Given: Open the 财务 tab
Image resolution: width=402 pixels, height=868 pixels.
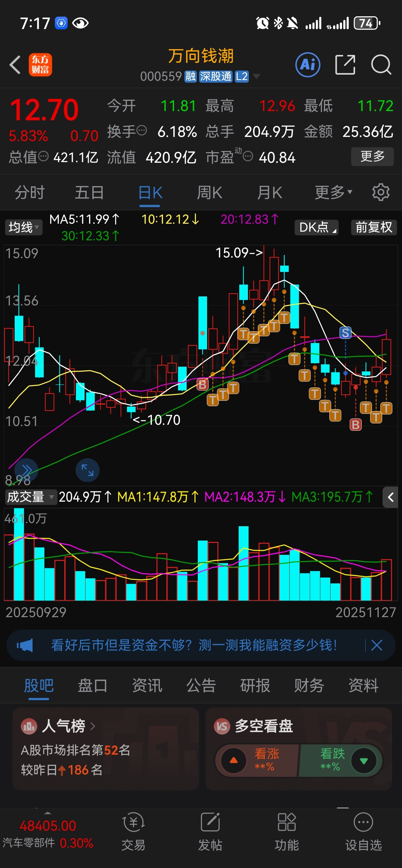Looking at the screenshot, I should pyautogui.click(x=309, y=685).
